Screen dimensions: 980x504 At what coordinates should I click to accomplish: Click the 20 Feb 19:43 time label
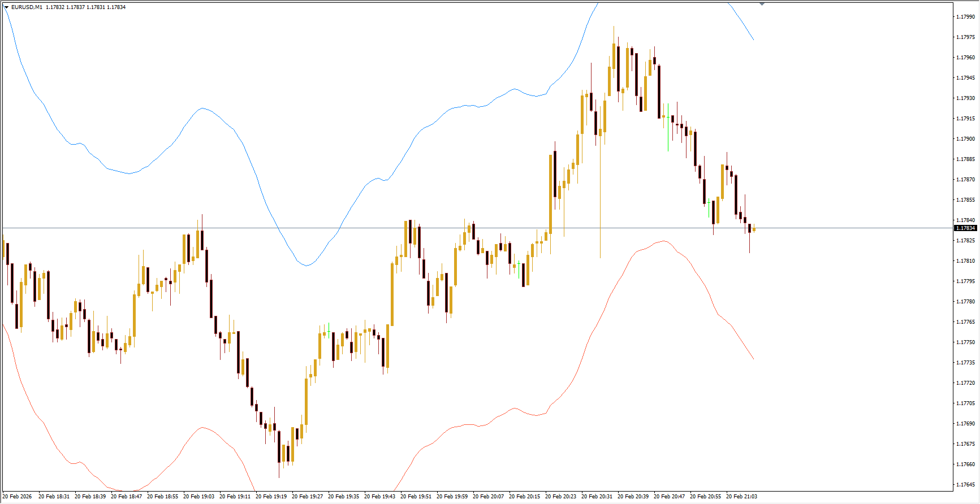[379, 497]
